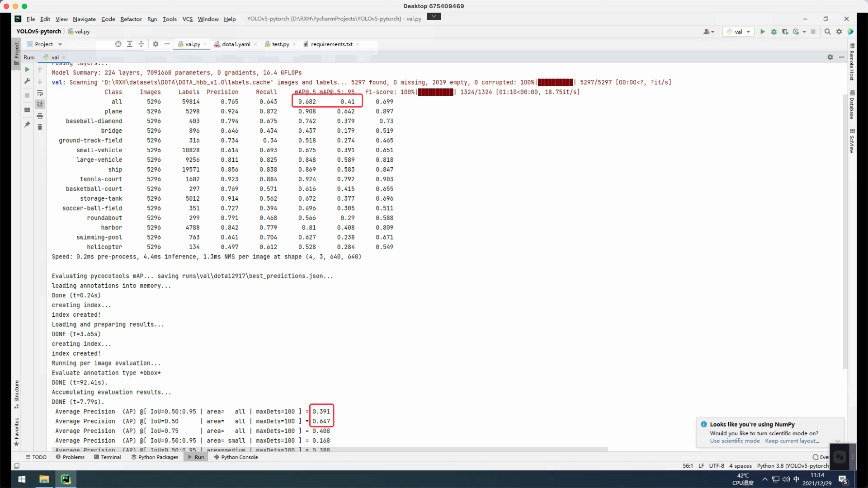Toggle scroll to end in console output
The image size is (868, 488).
40,104
